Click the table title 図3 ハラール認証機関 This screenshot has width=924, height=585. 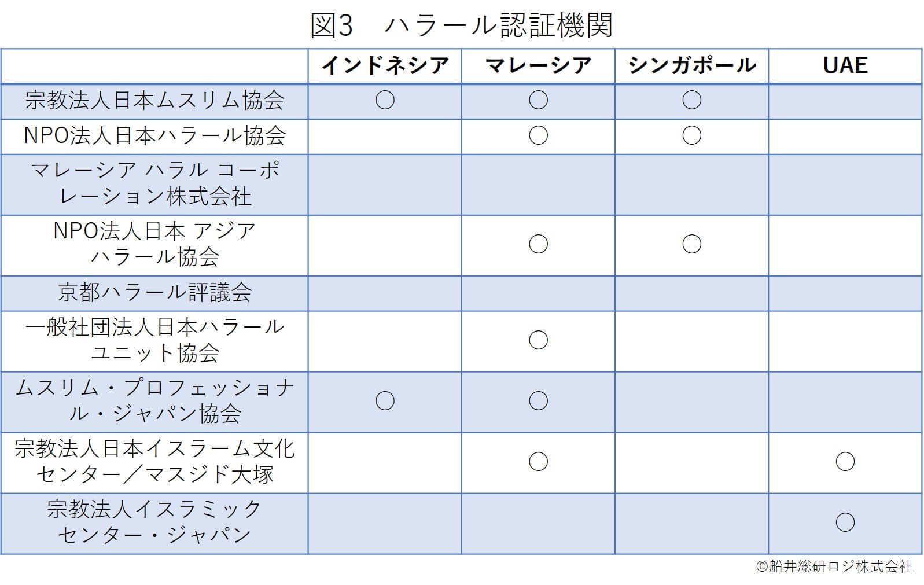click(461, 25)
